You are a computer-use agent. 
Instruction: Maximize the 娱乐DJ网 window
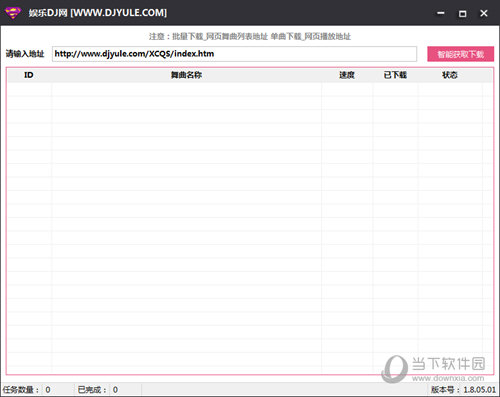[462, 14]
